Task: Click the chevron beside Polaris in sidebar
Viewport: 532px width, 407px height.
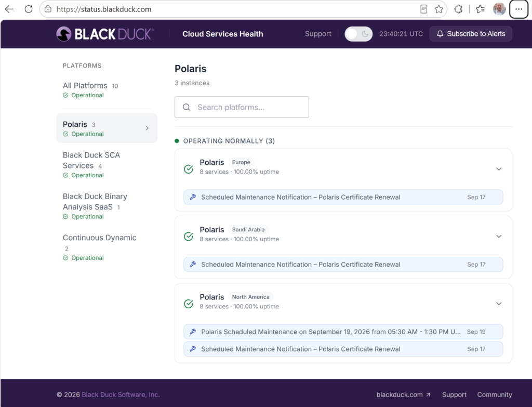Action: pos(147,128)
